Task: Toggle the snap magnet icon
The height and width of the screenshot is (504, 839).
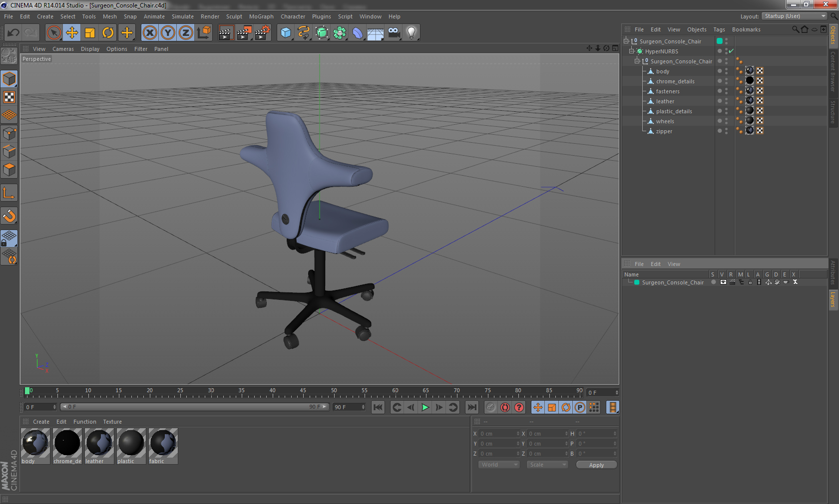Action: (x=9, y=216)
